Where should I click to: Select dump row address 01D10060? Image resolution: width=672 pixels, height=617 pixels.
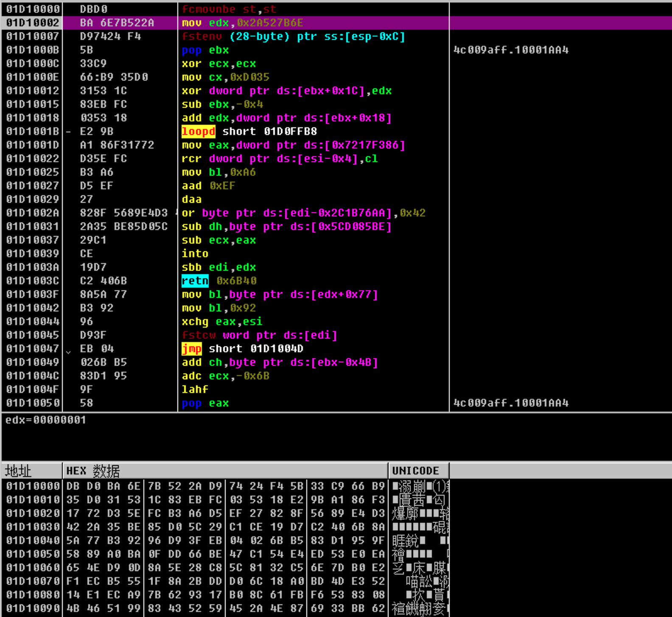[33, 568]
